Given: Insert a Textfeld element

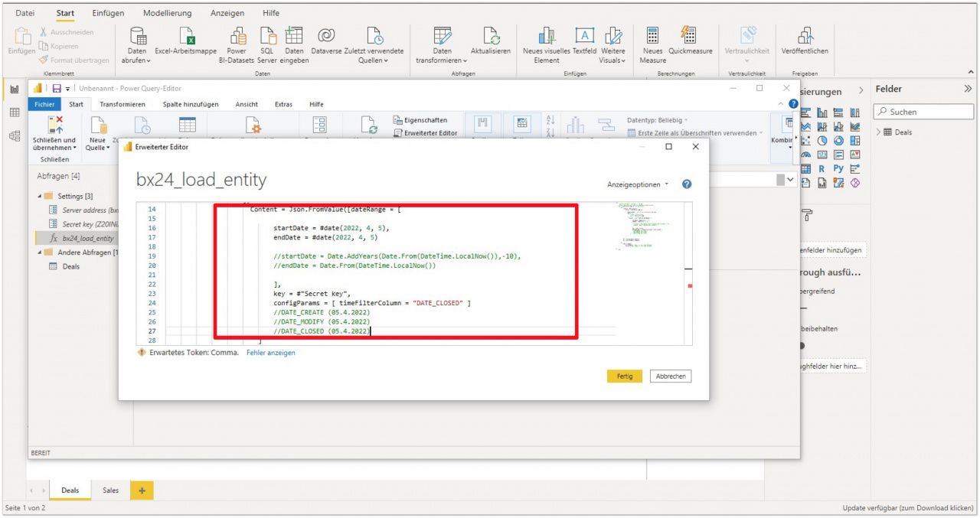Looking at the screenshot, I should pos(585,37).
